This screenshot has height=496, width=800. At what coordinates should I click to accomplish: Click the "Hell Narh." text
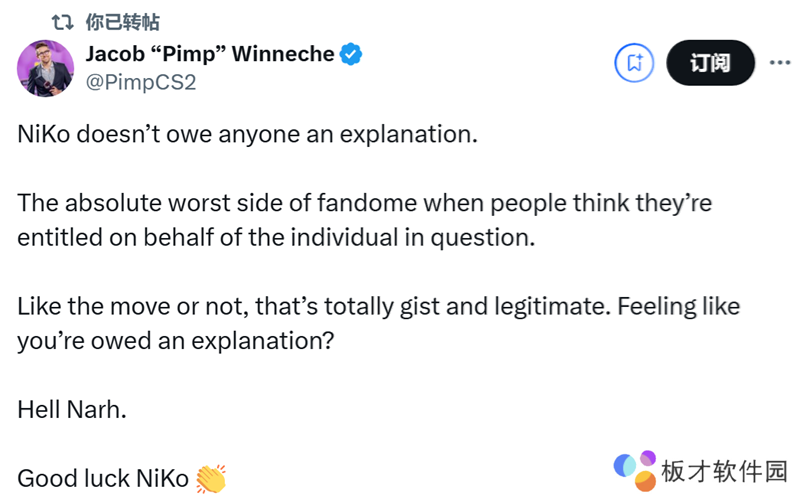73,409
